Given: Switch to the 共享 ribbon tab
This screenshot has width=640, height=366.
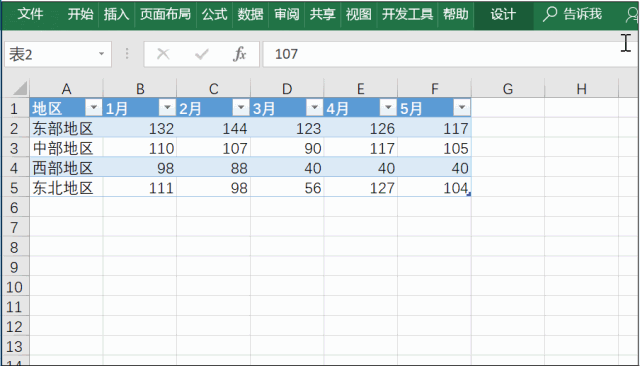Looking at the screenshot, I should pyautogui.click(x=322, y=14).
